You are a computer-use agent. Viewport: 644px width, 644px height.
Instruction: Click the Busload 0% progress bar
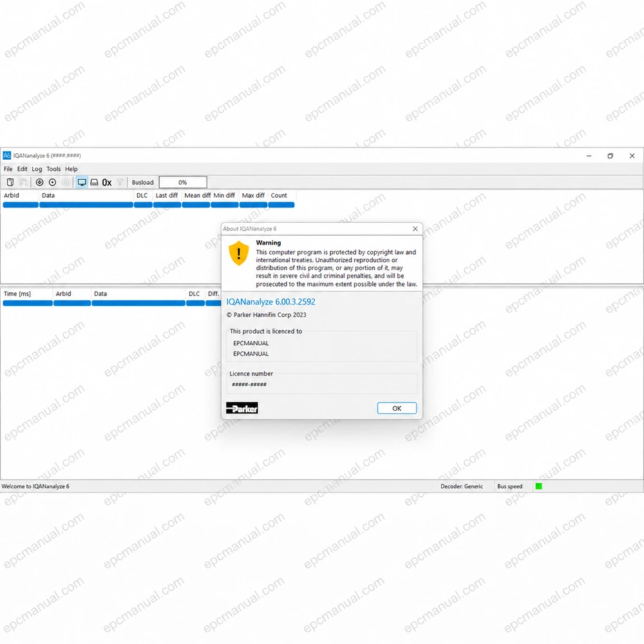183,182
